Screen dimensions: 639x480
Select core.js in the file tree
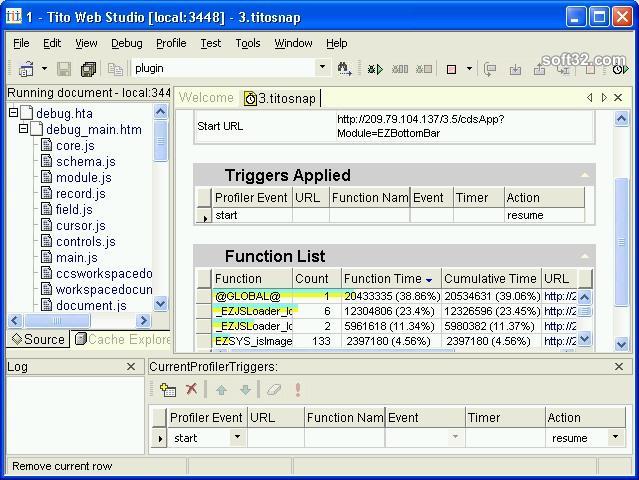tap(75, 145)
